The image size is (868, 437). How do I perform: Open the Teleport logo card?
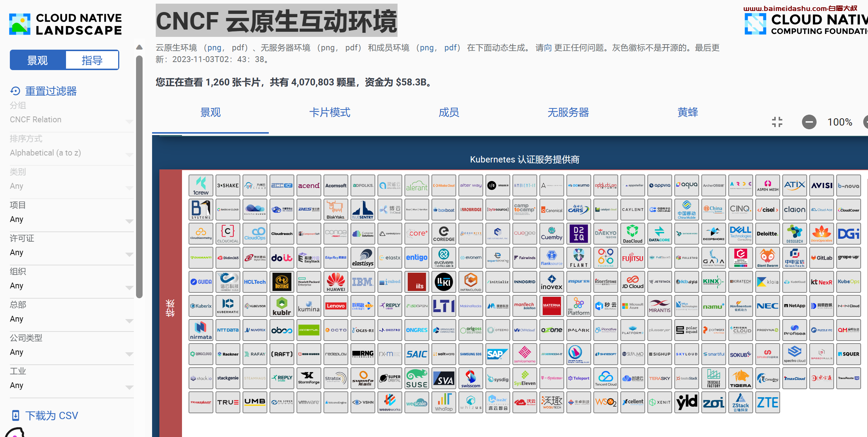point(579,378)
